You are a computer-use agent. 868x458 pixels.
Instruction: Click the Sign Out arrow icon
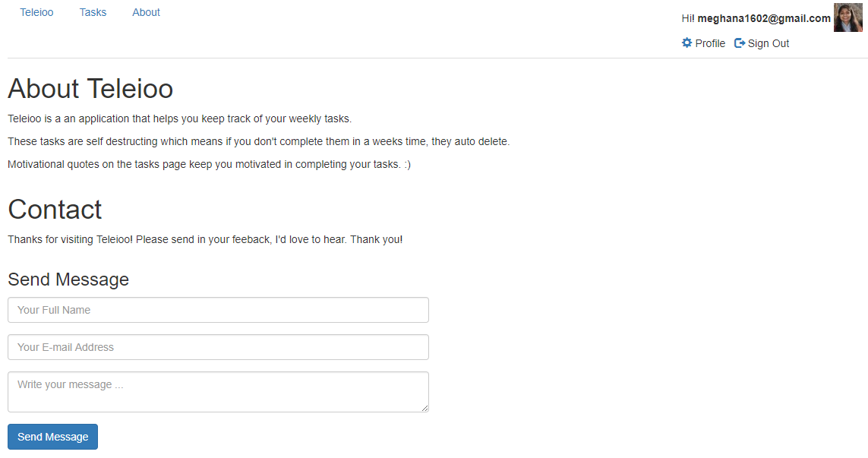[x=740, y=43]
